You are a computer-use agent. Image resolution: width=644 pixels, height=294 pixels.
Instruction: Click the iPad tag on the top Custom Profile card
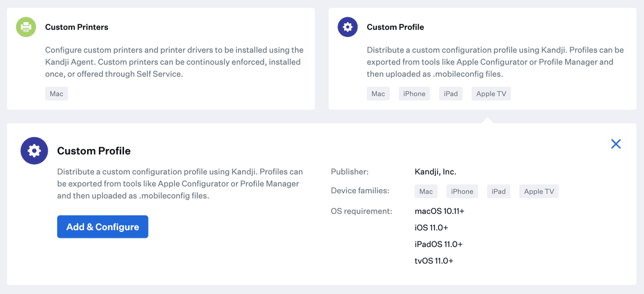click(451, 94)
